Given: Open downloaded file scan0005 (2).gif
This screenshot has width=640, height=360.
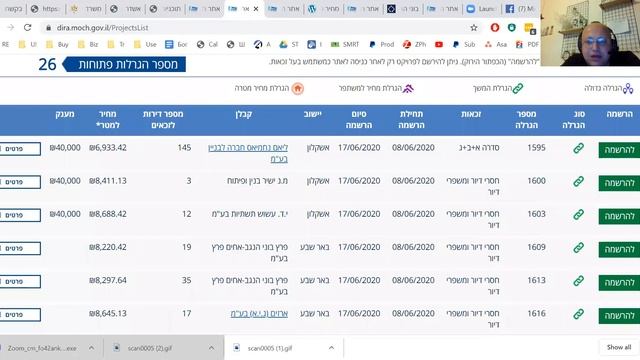Looking at the screenshot, I should (x=150, y=348).
